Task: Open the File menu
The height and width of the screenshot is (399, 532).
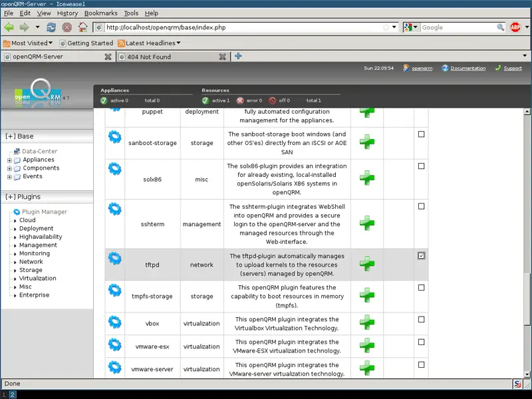Action: [9, 13]
